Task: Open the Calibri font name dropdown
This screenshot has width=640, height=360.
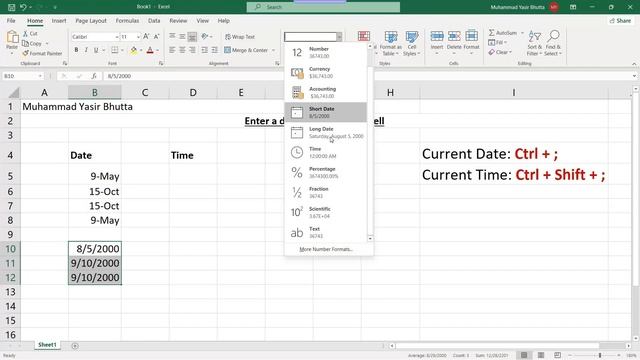Action: click(116, 37)
